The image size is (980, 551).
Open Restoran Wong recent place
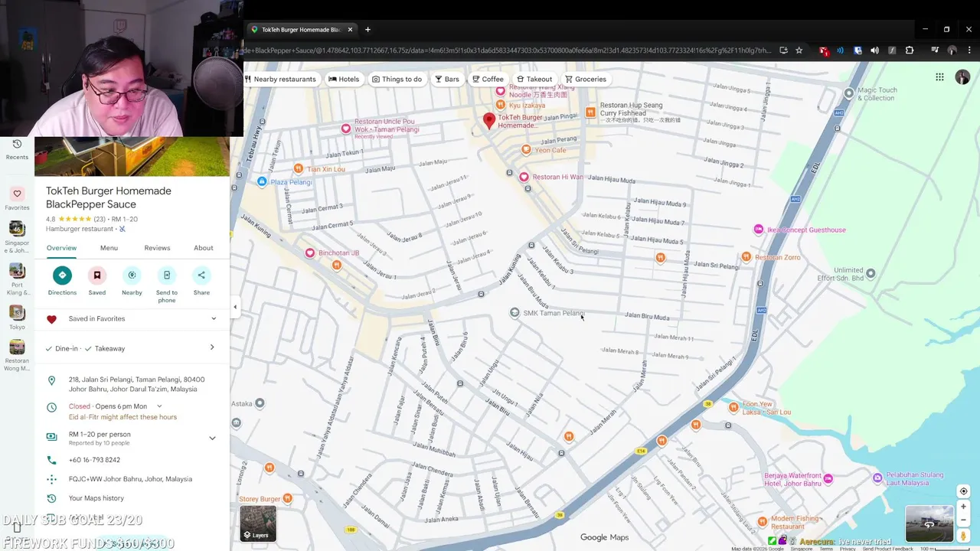coord(17,356)
